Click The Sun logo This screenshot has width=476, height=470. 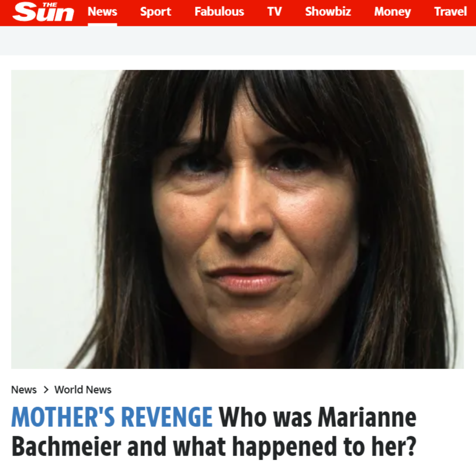click(43, 12)
